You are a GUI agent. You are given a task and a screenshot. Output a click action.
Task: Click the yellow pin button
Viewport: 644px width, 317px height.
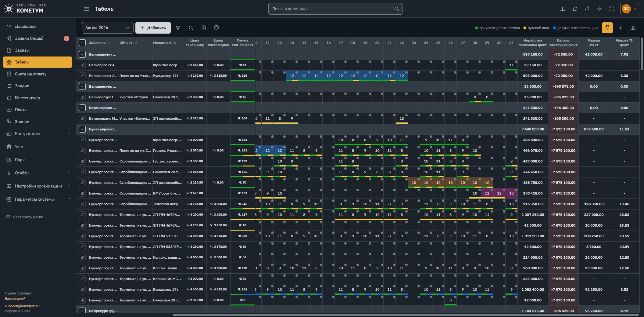[x=607, y=28]
